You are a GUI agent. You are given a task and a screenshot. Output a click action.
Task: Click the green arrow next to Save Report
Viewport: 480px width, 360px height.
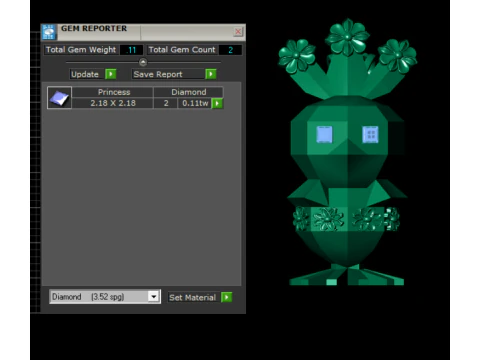[211, 74]
